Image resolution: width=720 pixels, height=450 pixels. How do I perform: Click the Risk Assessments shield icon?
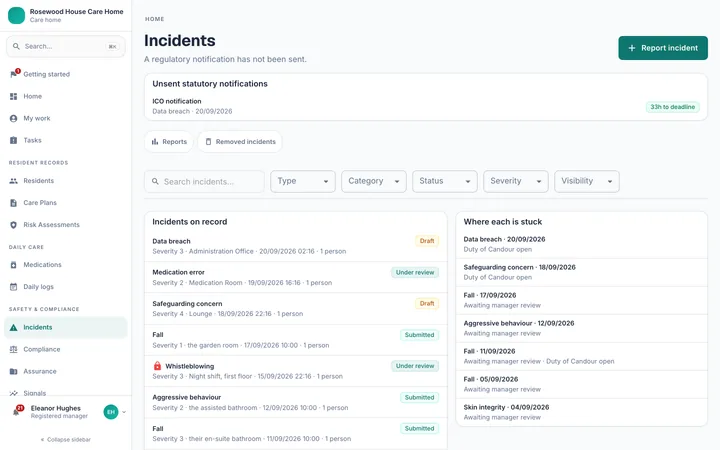[13, 225]
